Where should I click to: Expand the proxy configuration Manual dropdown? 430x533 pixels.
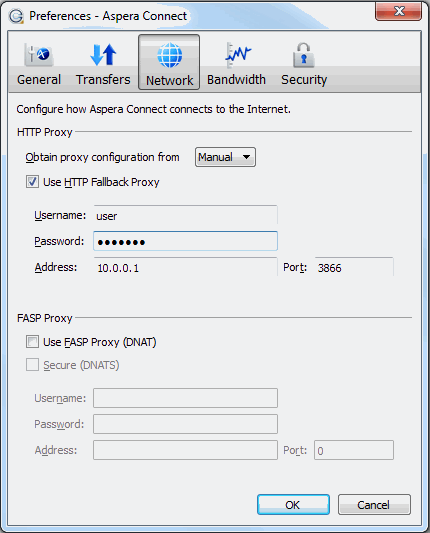coord(225,157)
